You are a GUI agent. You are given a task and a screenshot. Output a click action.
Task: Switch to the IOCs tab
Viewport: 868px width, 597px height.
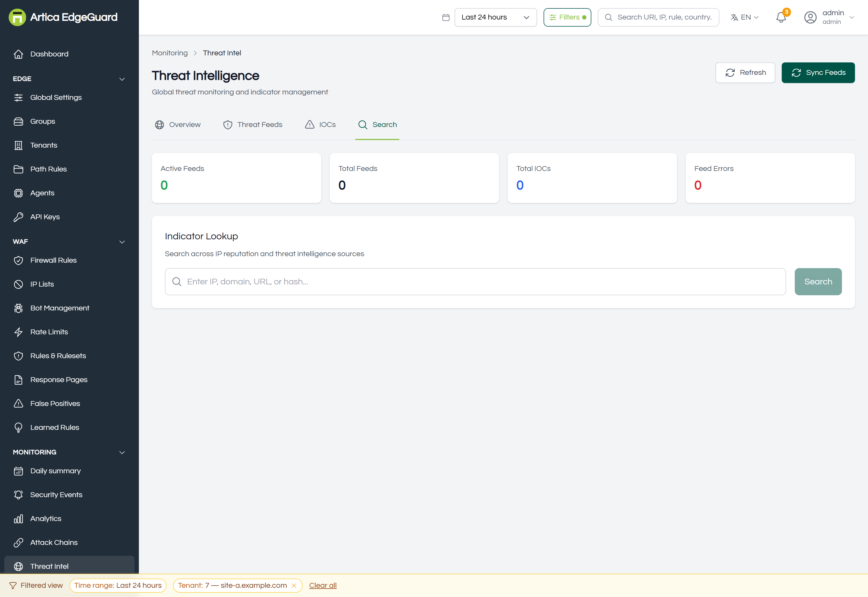click(x=320, y=125)
